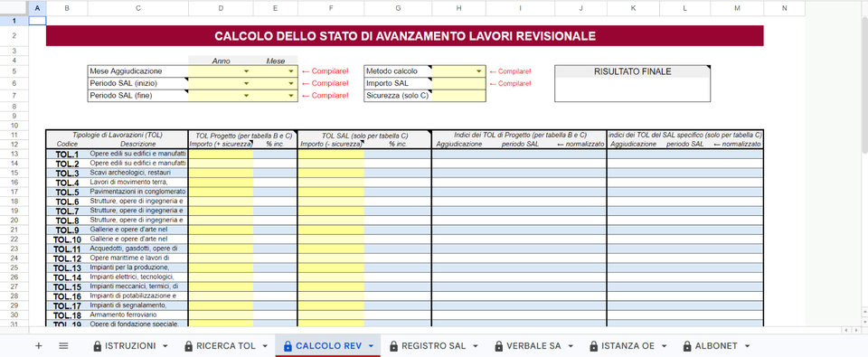This screenshot has height=357, width=868.
Task: Click Compilare! note beside Periodo SAL (fine)
Action: coord(325,96)
